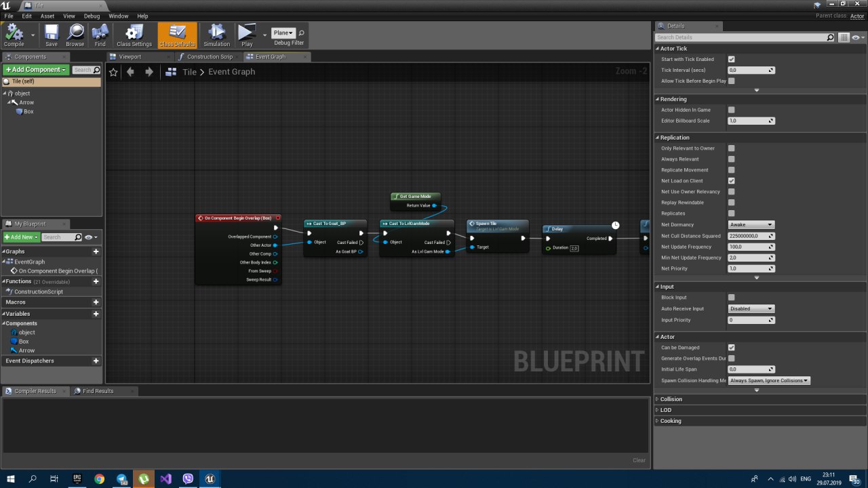Open the Add Component dropdown
868x488 pixels.
35,70
